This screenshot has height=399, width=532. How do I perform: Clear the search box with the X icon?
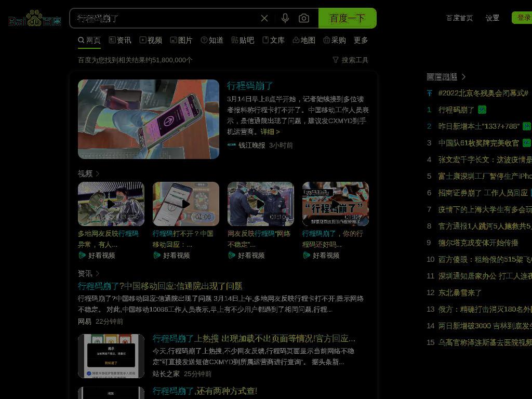[264, 18]
